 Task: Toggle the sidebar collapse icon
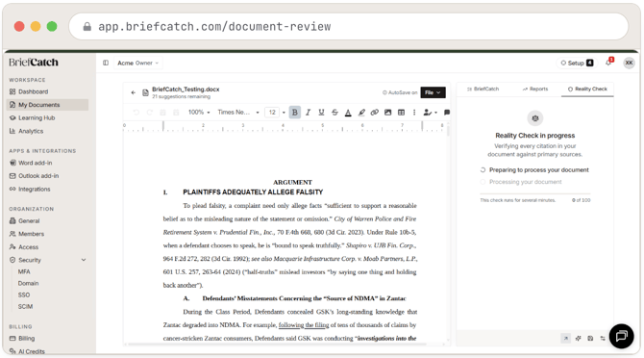106,63
